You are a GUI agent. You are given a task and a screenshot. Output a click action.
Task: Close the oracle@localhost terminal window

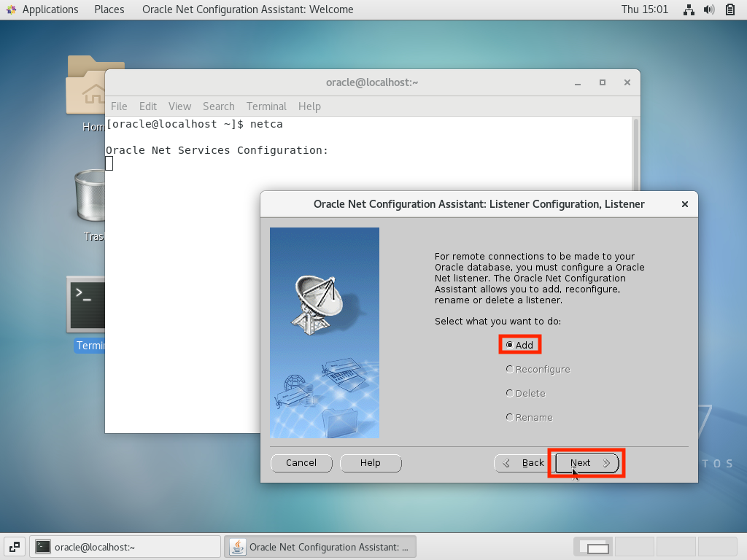click(627, 83)
